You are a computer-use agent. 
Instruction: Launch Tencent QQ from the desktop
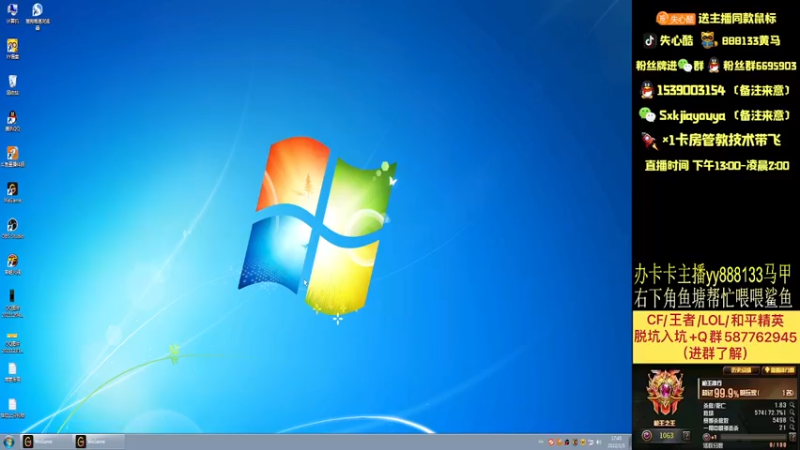(x=12, y=121)
